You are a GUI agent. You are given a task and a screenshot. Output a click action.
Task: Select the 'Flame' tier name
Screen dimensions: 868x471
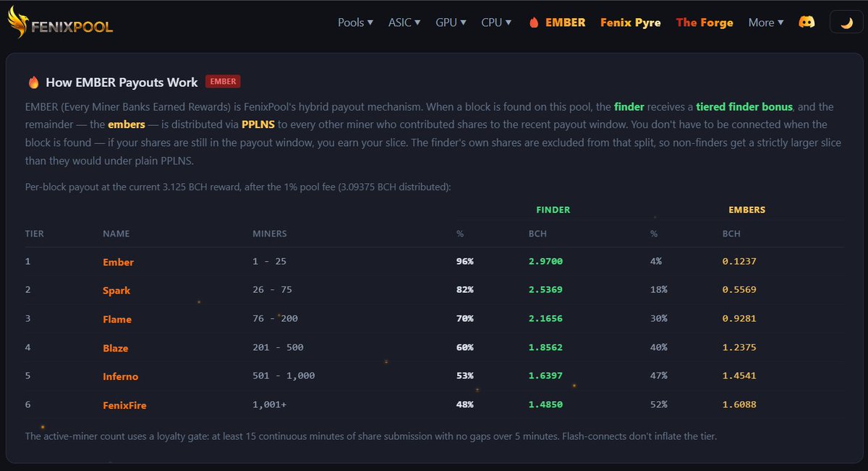pyautogui.click(x=117, y=319)
